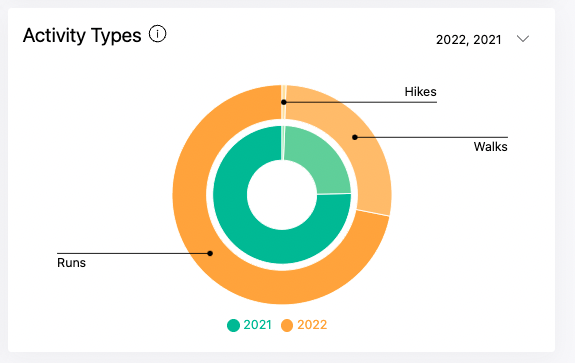Screen dimensions: 575x363
Task: Click the Hikes chart label
Action: click(x=420, y=92)
